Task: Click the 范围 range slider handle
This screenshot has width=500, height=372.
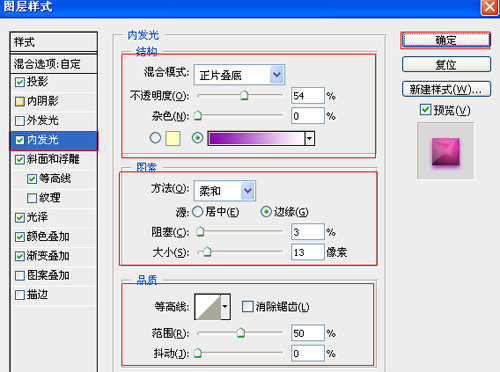Action: [x=240, y=333]
